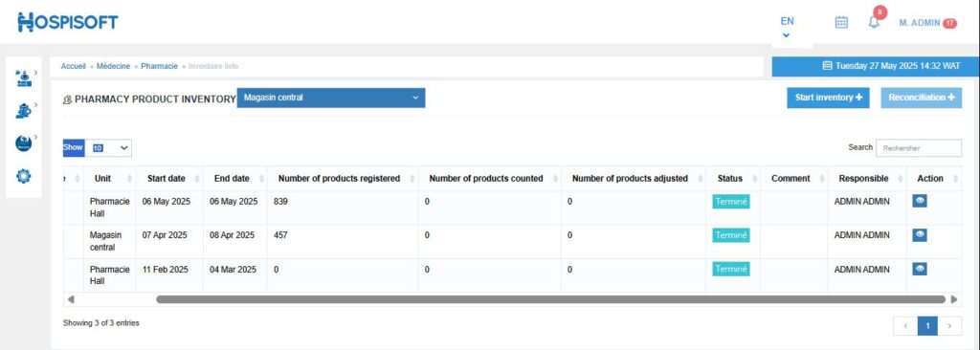The image size is (980, 350).
Task: Open the calendar icon in header
Action: [x=841, y=23]
